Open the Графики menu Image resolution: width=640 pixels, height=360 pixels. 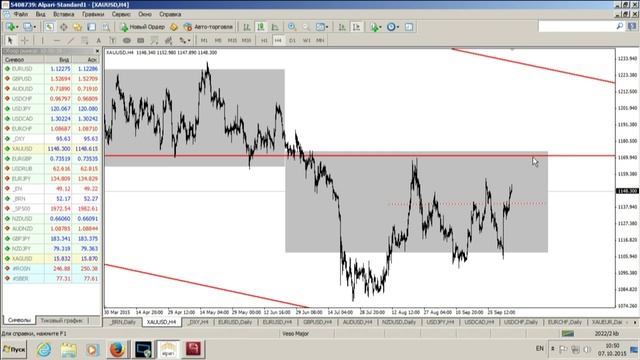(93, 14)
